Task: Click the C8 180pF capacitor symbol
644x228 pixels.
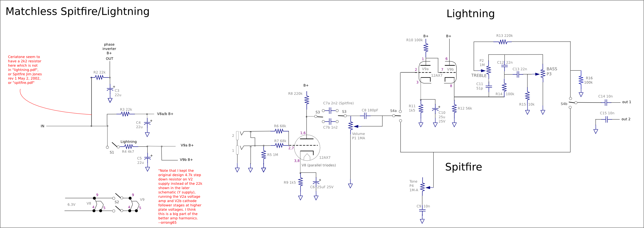Action: pyautogui.click(x=365, y=116)
